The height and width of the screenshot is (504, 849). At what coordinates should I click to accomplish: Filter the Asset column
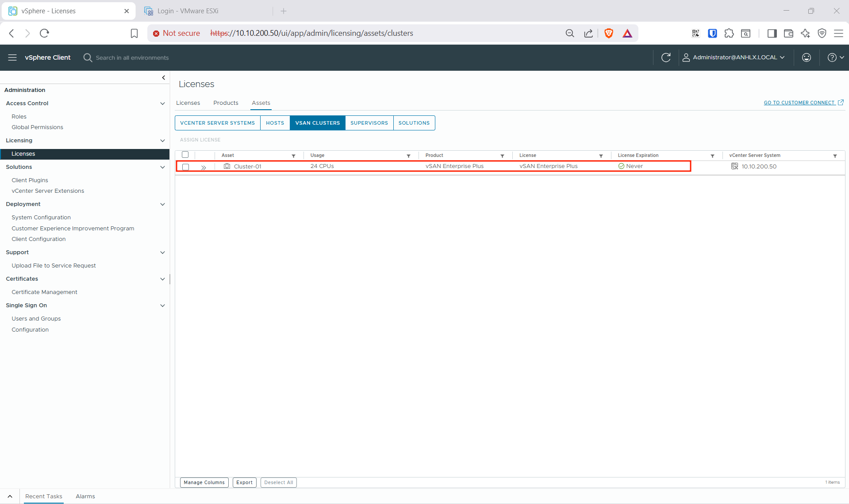[293, 156]
